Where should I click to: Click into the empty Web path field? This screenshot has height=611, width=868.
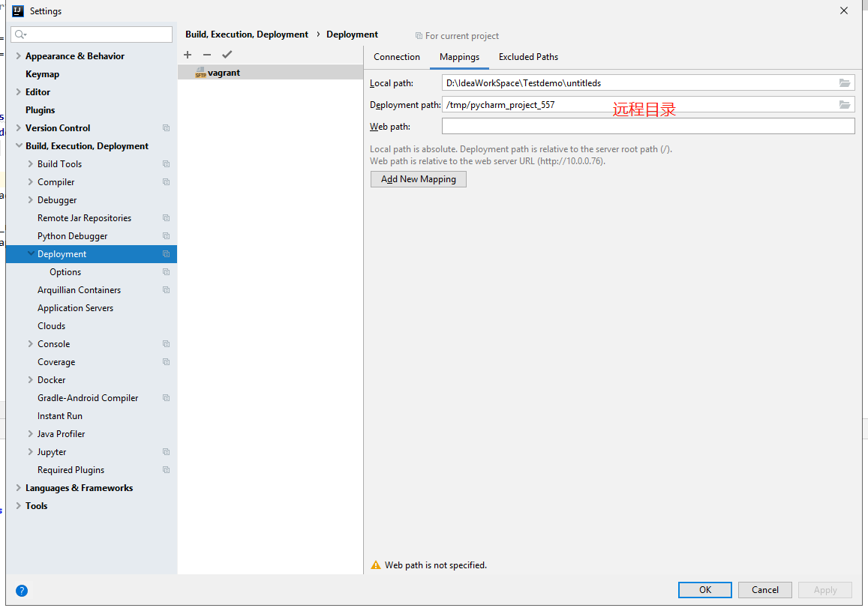tap(648, 127)
